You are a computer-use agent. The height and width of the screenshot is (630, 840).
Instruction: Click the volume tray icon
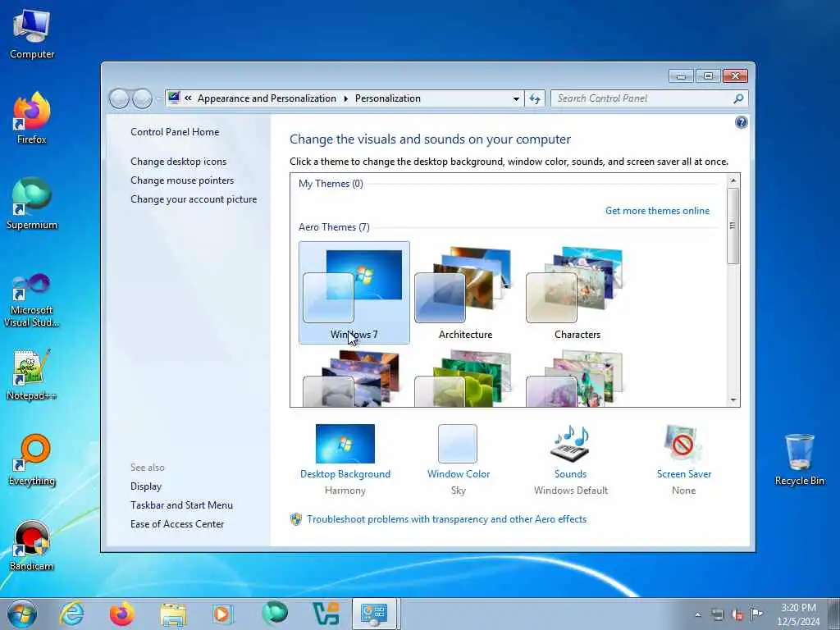tap(737, 614)
